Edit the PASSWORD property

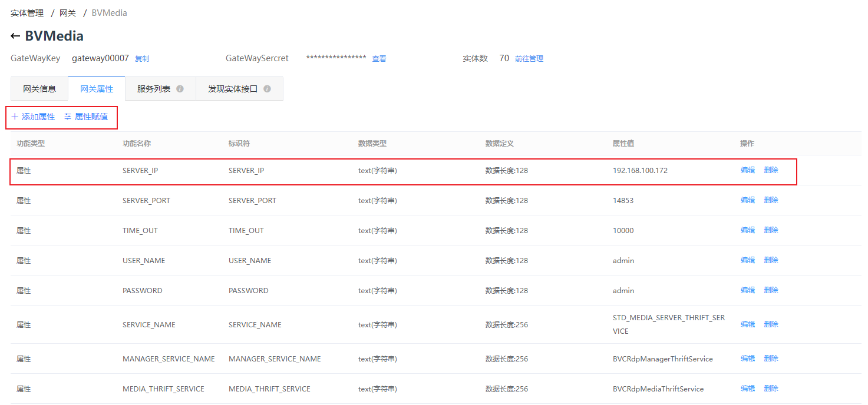pos(748,290)
